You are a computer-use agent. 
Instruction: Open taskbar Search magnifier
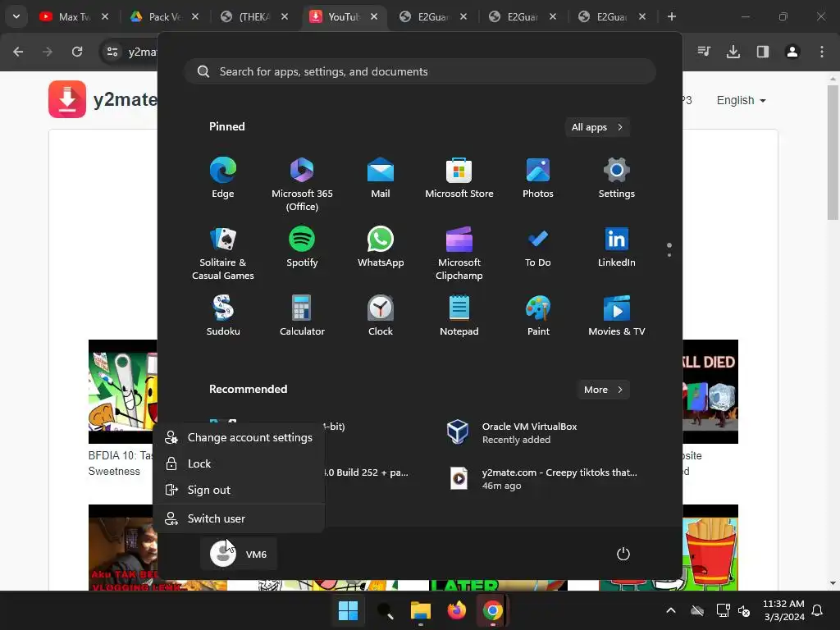tap(385, 610)
